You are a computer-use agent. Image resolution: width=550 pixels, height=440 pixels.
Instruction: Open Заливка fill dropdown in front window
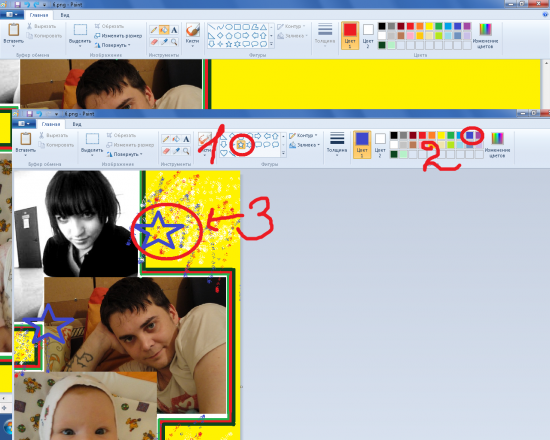(305, 145)
